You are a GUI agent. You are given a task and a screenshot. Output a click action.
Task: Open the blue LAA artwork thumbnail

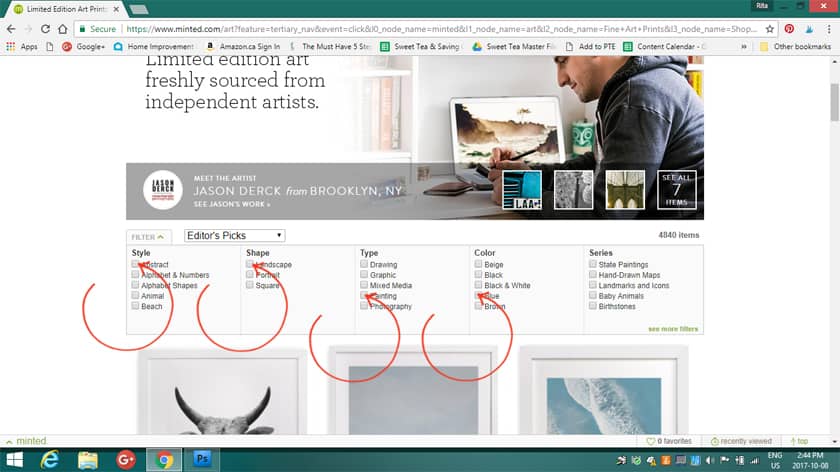pos(522,190)
